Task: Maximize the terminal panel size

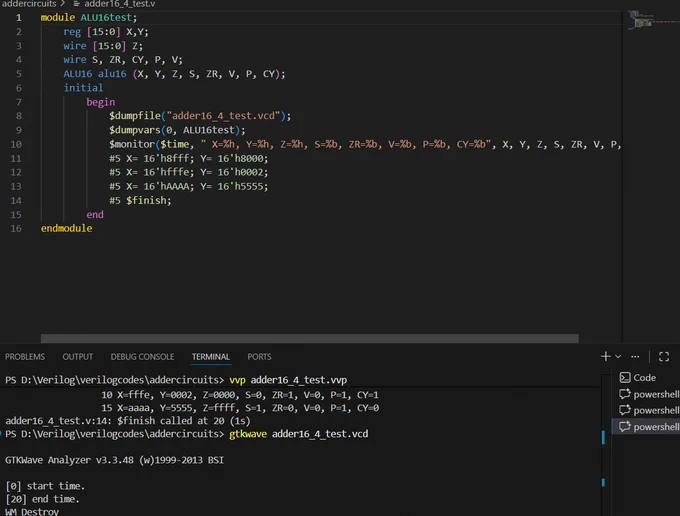Action: 664,356
